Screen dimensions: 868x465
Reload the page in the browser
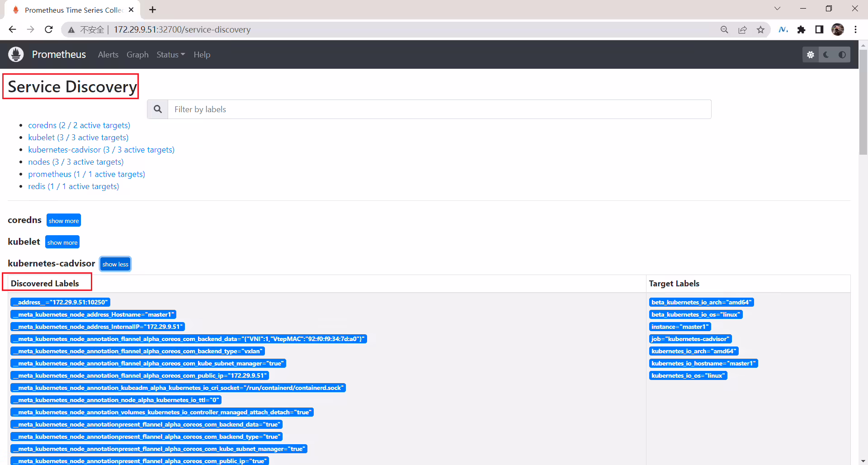point(49,29)
